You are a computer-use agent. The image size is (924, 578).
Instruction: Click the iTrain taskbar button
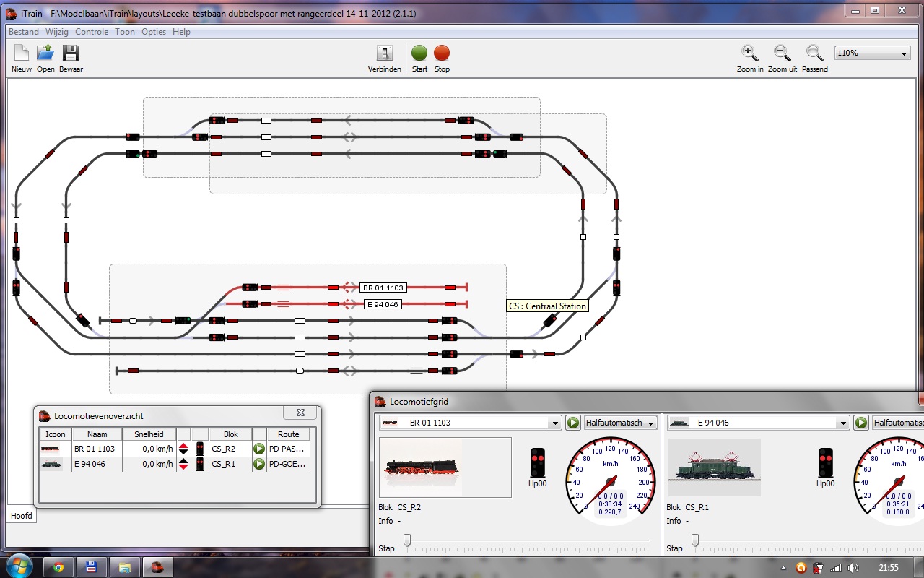tap(158, 567)
